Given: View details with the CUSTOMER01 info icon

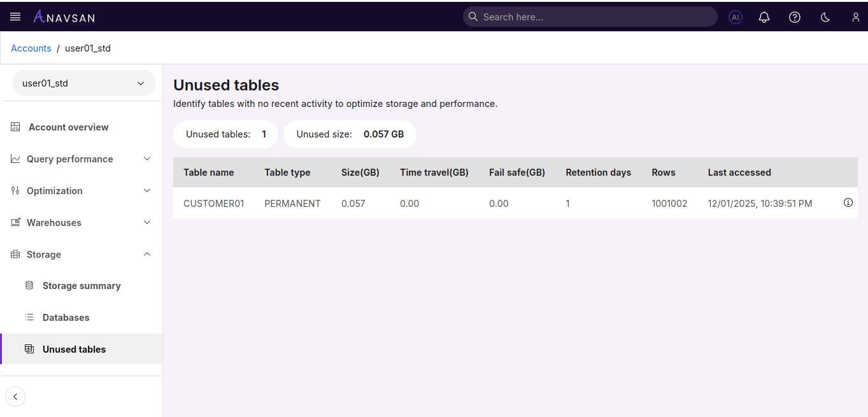Looking at the screenshot, I should (x=848, y=202).
